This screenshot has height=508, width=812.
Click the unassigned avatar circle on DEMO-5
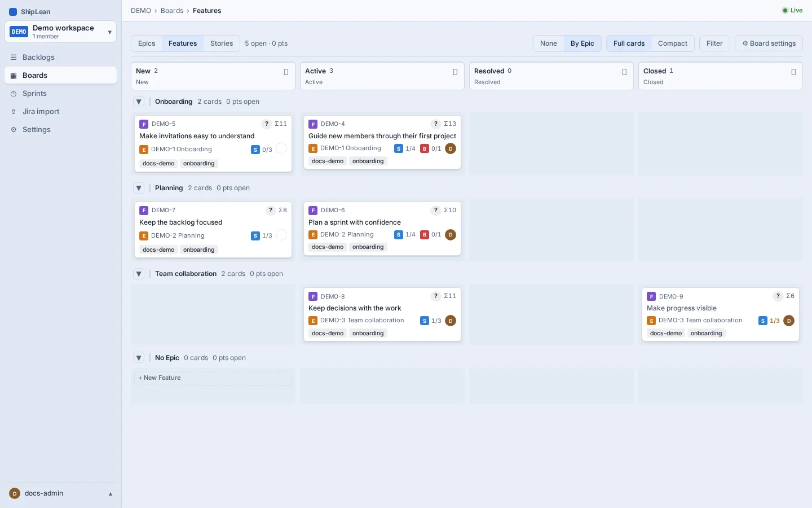(281, 149)
